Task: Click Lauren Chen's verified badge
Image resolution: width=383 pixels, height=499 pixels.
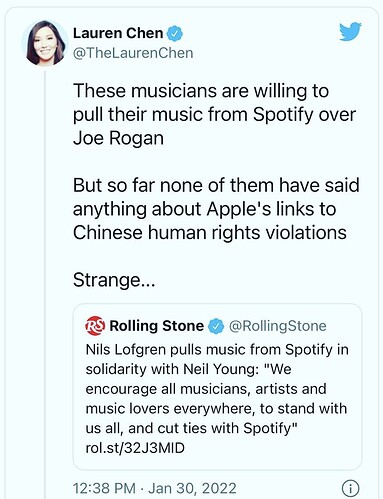Action: 175,33
